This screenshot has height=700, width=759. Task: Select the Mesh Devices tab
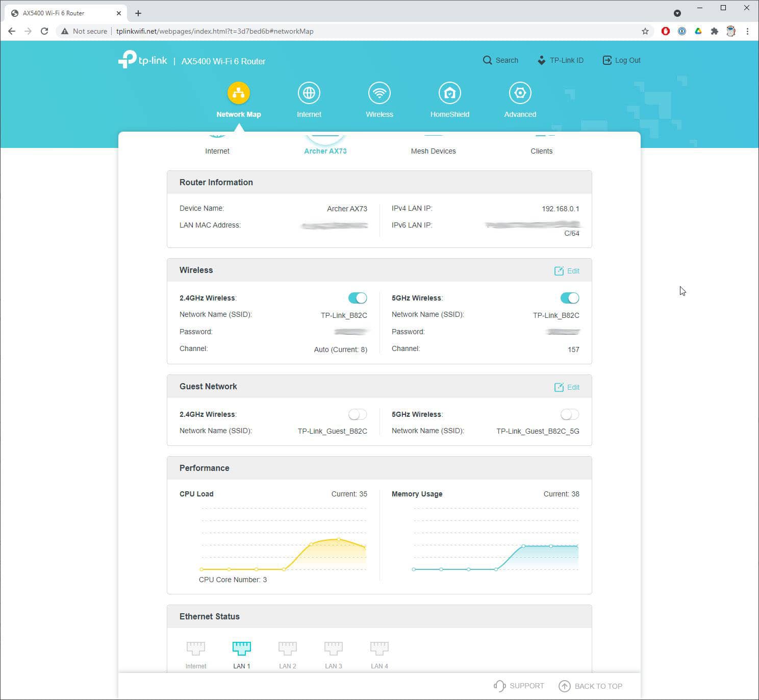click(434, 151)
